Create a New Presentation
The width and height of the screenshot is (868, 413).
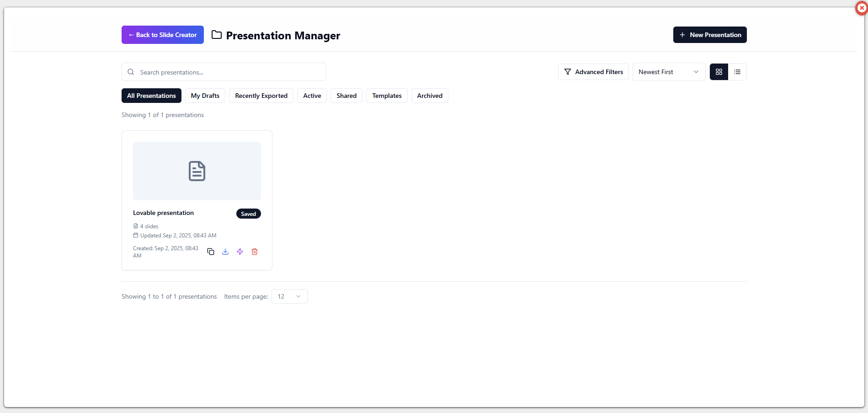pyautogui.click(x=709, y=35)
